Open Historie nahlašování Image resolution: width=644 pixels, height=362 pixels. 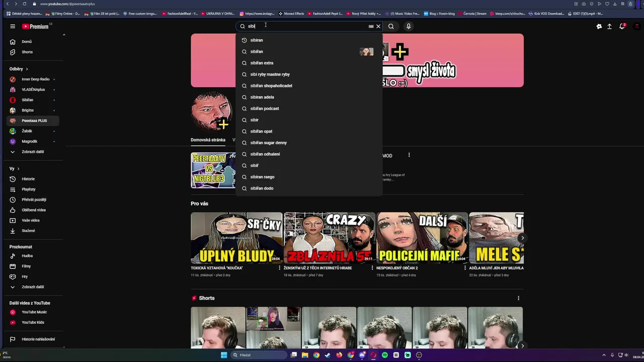coord(33,339)
